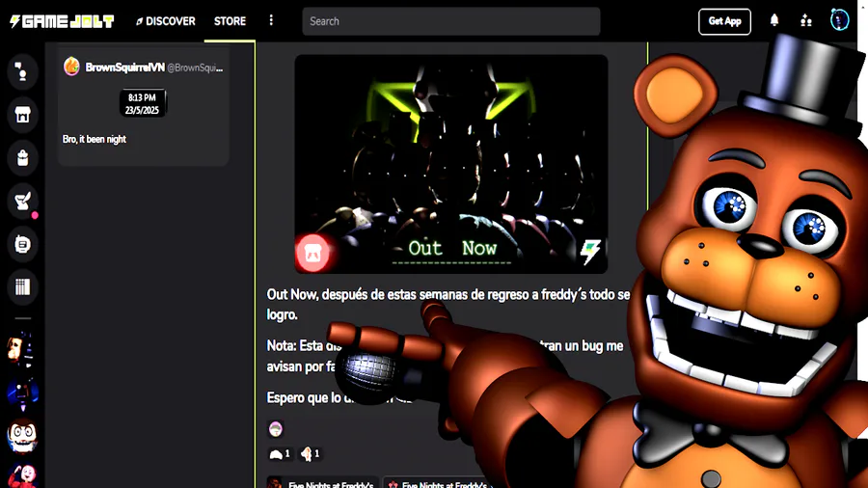Open the quests sidebar icon with pink dot

coord(23,202)
